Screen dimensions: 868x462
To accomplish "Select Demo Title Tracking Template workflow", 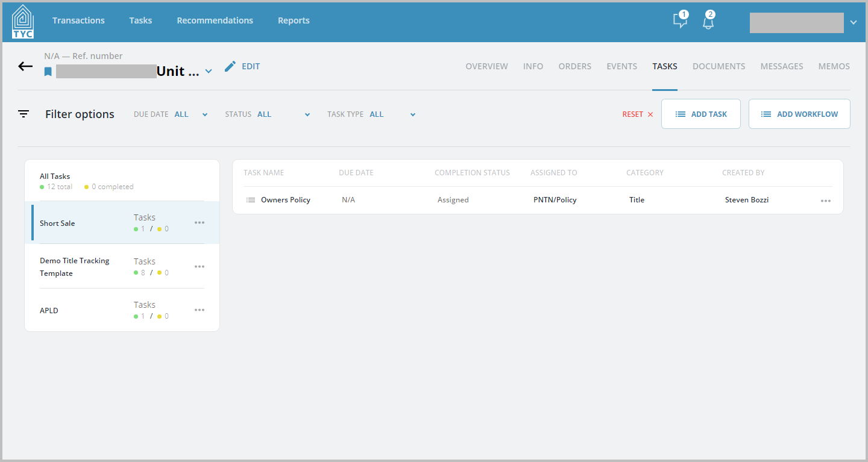I will pyautogui.click(x=122, y=267).
